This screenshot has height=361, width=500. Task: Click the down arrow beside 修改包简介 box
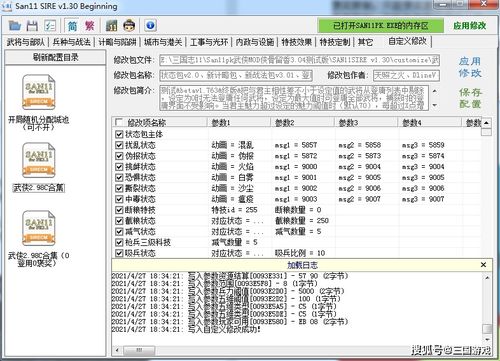(x=434, y=105)
